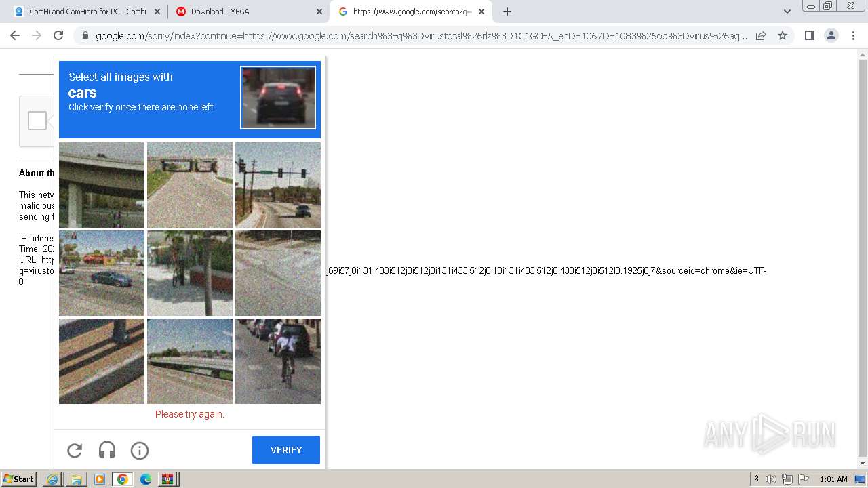Open captcha help info icon
Viewport: 868px width, 488px height.
coord(140,450)
